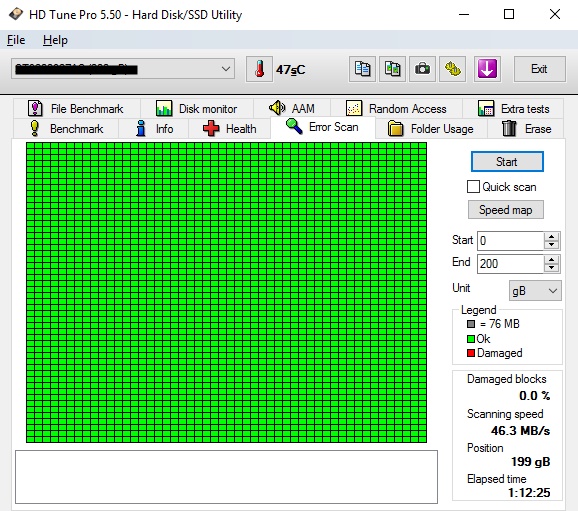Open the Unit gB dropdown
Screen dimensions: 578x511
[535, 291]
